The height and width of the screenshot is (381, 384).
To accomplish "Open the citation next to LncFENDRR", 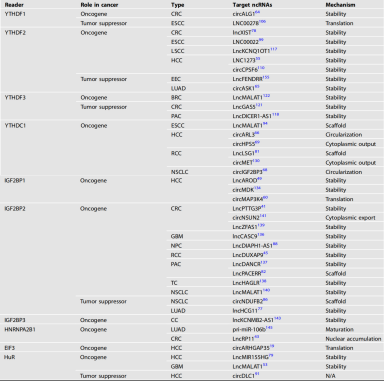I will pos(266,77).
